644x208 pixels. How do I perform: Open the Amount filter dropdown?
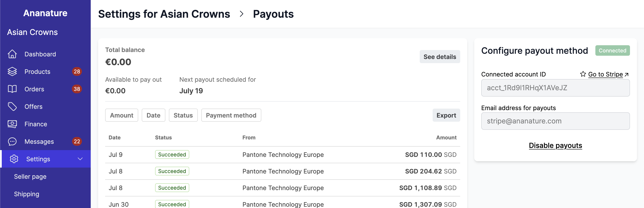coord(122,115)
